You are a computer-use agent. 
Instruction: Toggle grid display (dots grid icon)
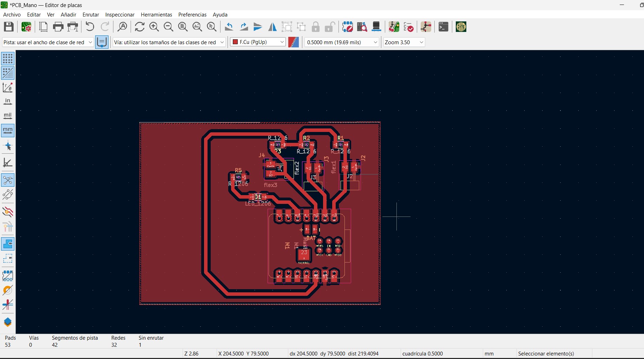point(8,58)
